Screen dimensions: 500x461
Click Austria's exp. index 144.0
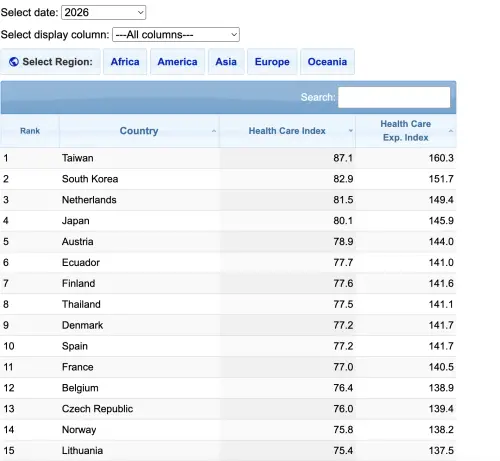point(441,242)
